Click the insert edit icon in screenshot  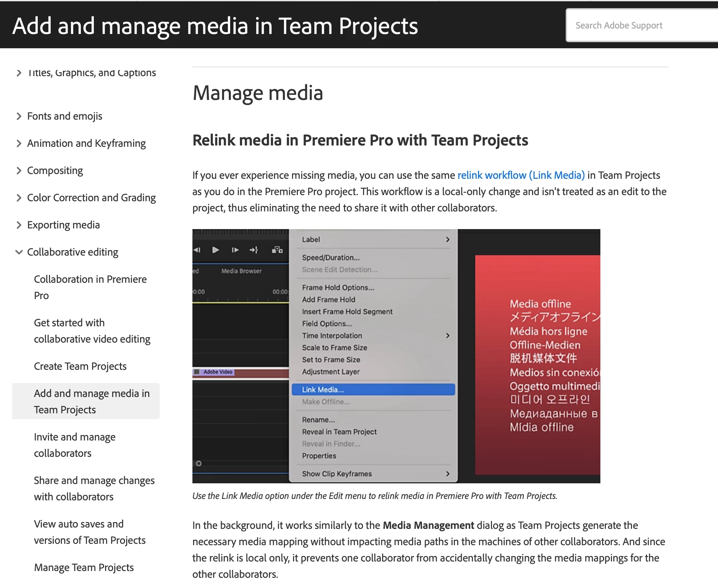pyautogui.click(x=254, y=250)
